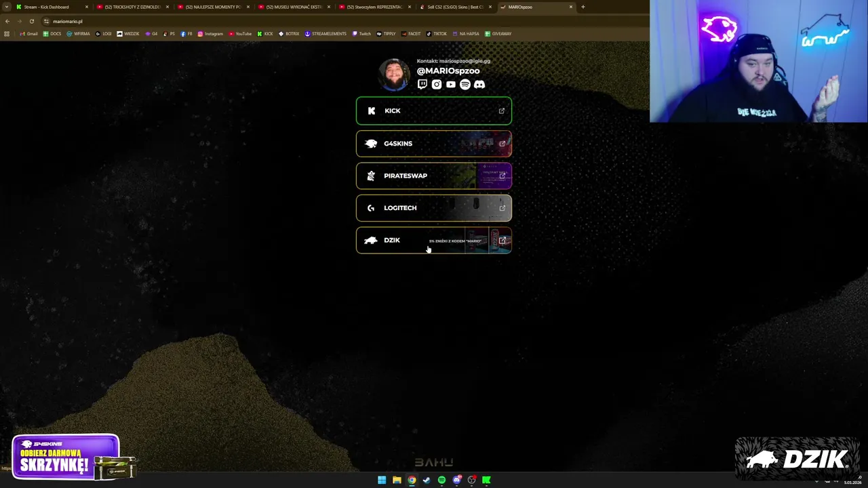Open Discord from the taskbar

[x=456, y=480]
